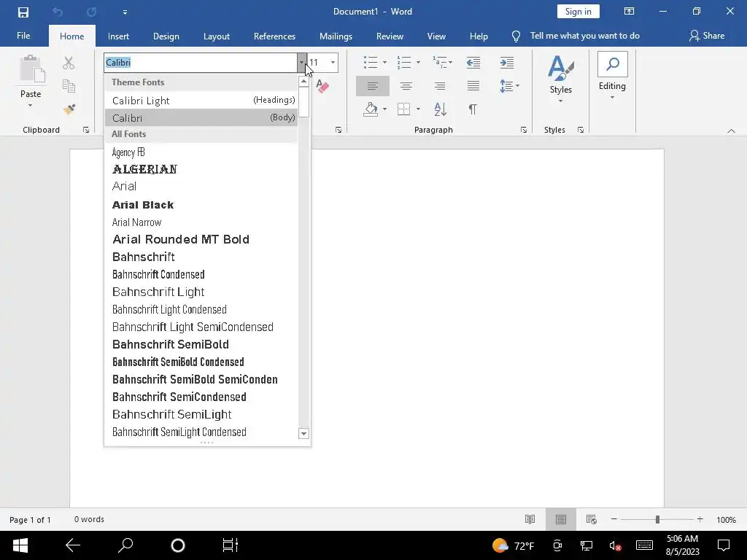The image size is (747, 560).
Task: Click the Justify alignment icon
Action: [473, 86]
